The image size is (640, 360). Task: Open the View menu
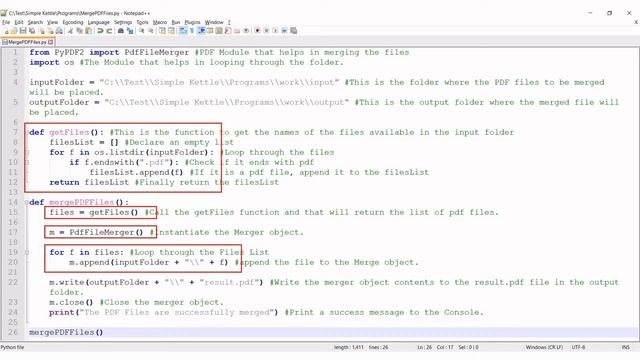pos(52,22)
